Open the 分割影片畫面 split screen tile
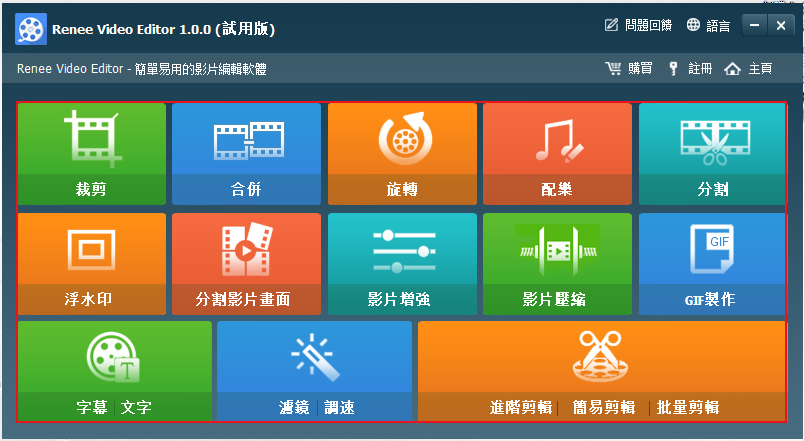This screenshot has height=441, width=804. click(x=247, y=264)
